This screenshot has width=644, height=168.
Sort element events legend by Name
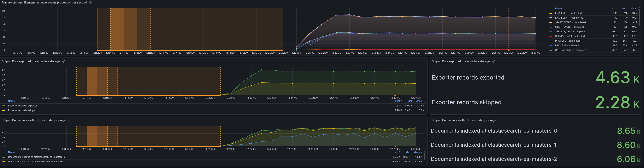(x=558, y=9)
